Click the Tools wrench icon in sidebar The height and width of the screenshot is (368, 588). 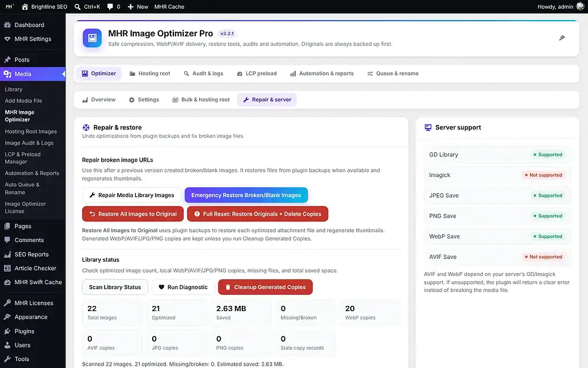(7, 359)
